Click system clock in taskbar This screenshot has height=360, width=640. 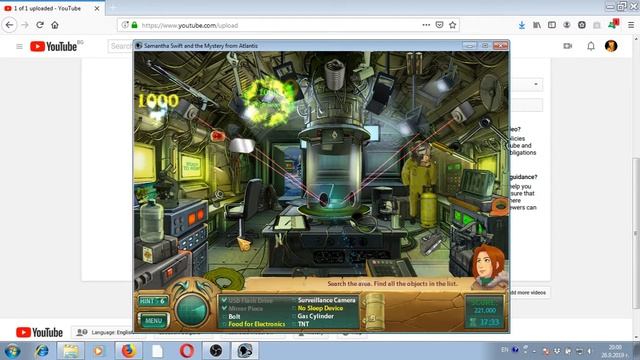tap(614, 351)
